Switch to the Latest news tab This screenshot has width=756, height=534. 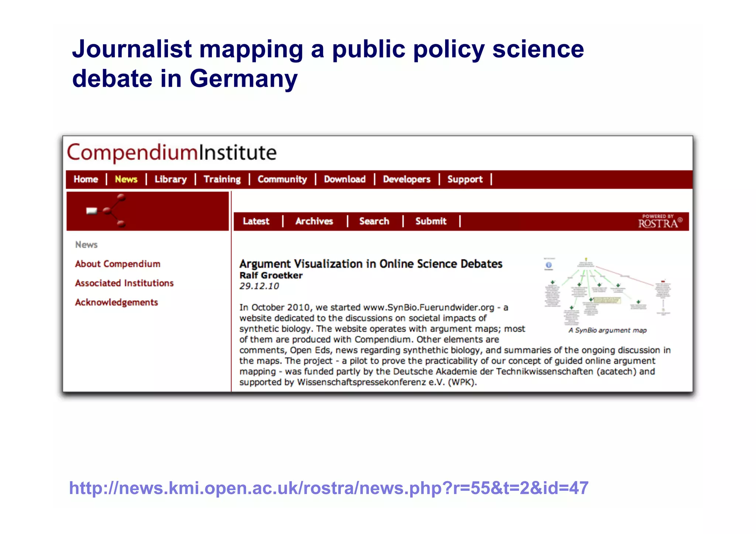(256, 221)
